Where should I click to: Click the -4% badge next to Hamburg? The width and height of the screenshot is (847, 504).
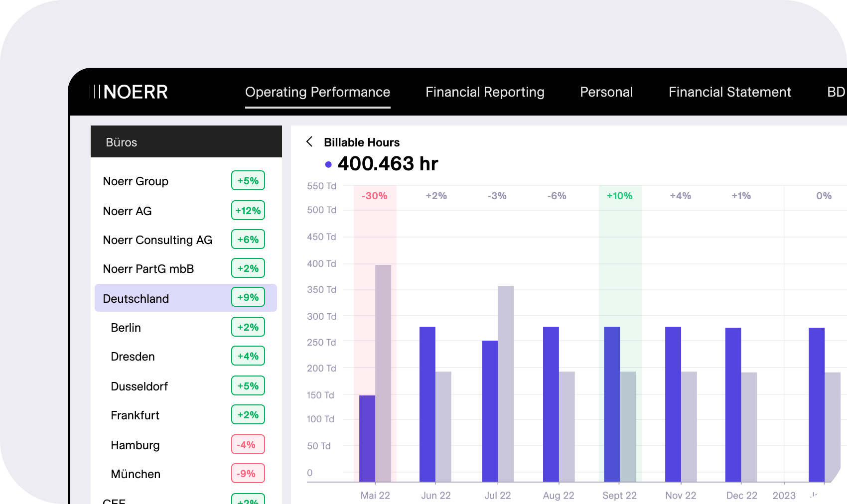coord(248,445)
